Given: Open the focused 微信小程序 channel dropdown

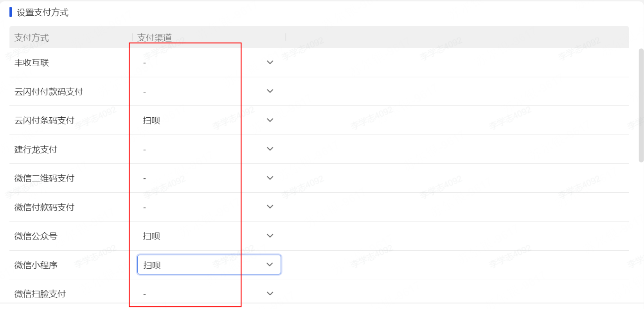Looking at the screenshot, I should click(209, 265).
